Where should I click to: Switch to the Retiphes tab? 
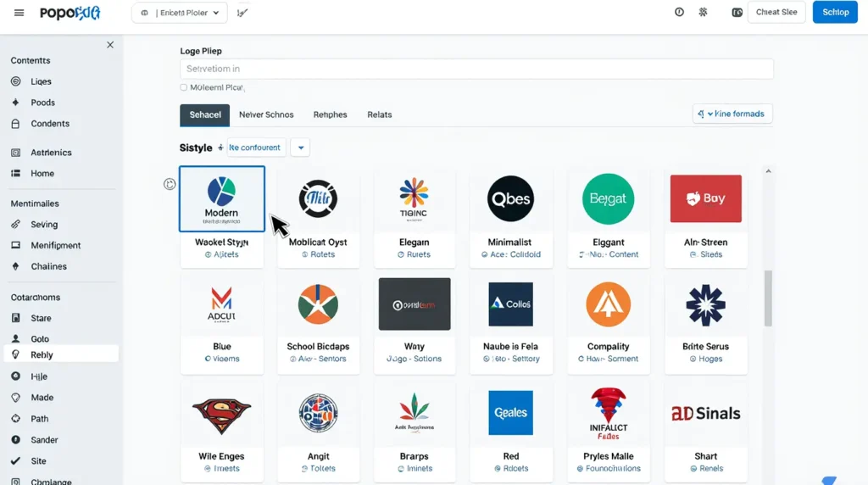pos(330,114)
